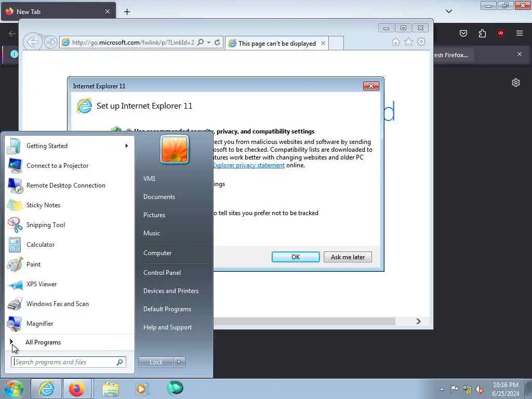Viewport: 532px width, 399px height.
Task: Dismiss Firefox refresh notification bar
Action: coord(520,54)
